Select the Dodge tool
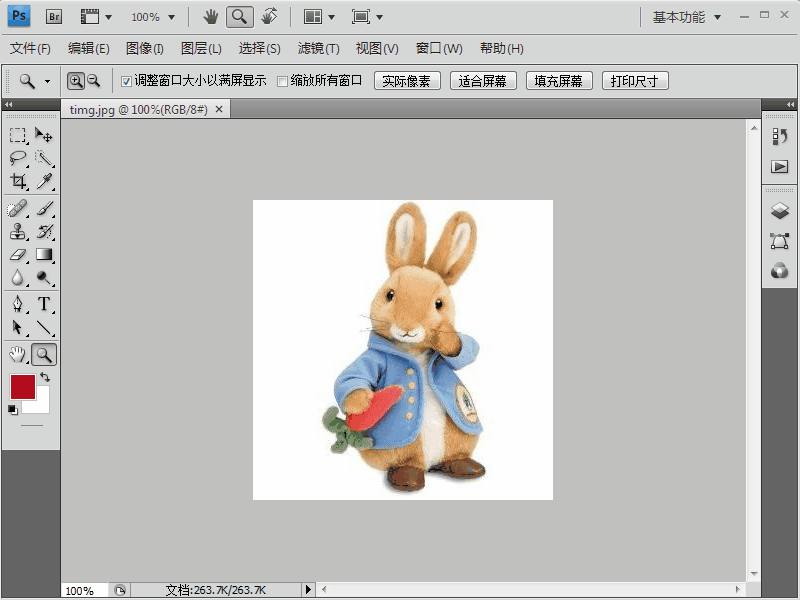800x600 pixels. tap(44, 278)
